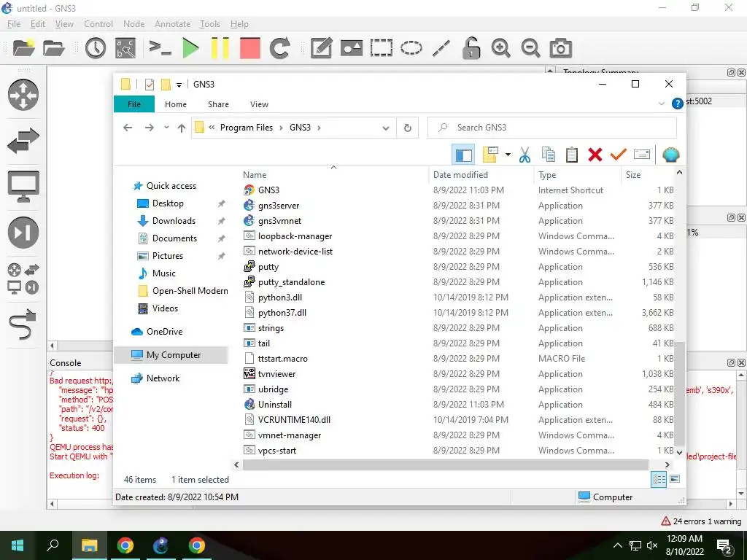Click GNS3 Open project folder icon
The image size is (747, 560).
[x=53, y=48]
